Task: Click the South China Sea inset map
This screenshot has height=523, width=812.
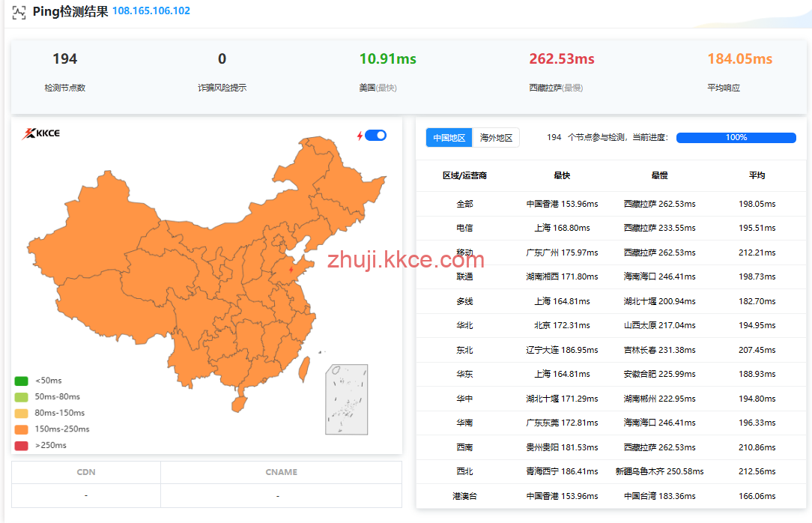Action: point(346,399)
